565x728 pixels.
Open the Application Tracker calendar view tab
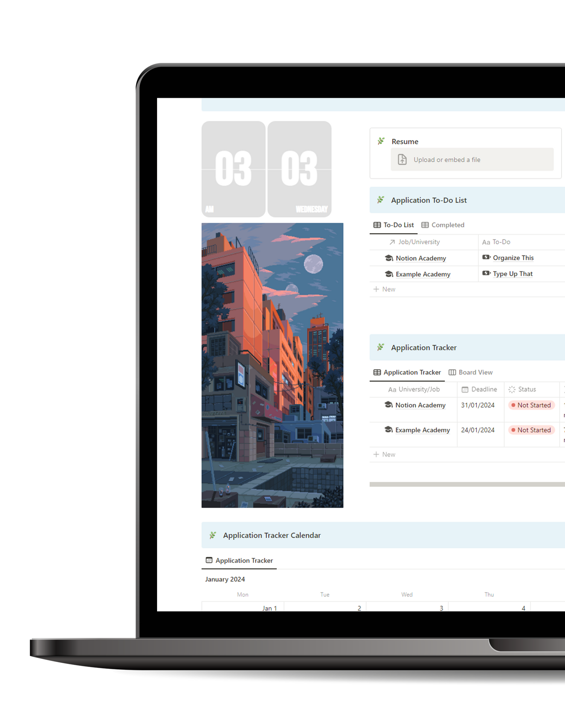(239, 560)
